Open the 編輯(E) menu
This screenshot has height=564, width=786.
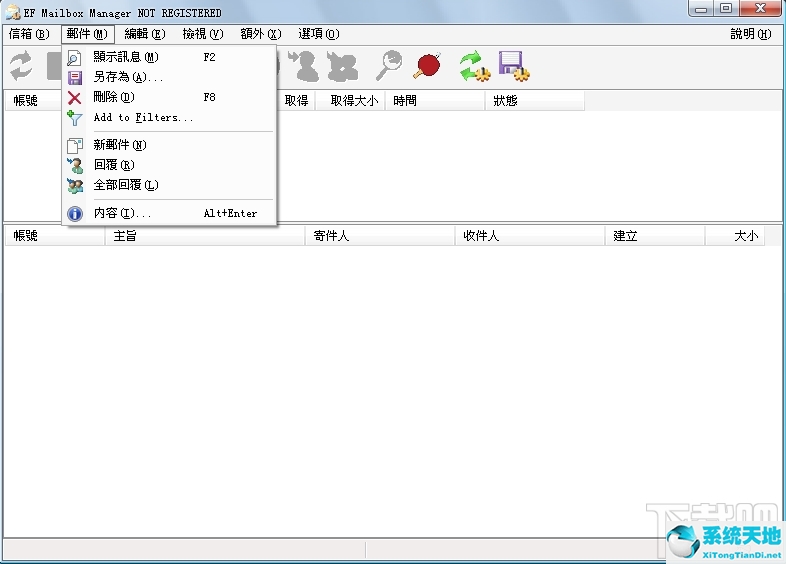(145, 34)
